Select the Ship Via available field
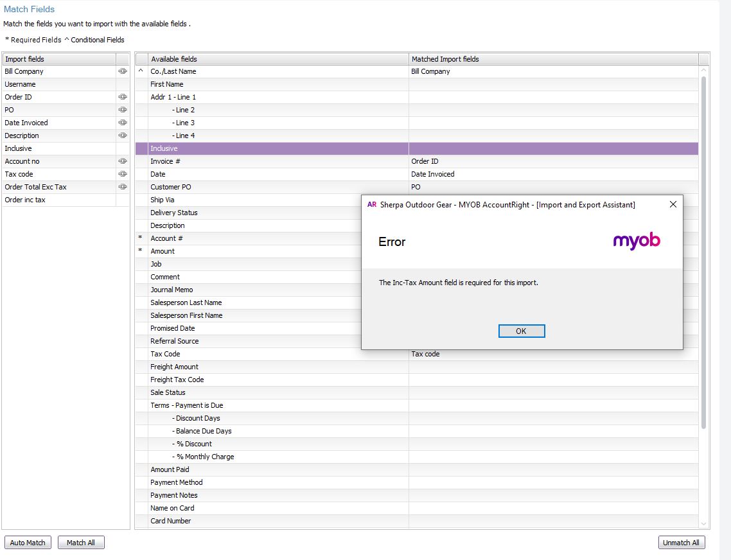The width and height of the screenshot is (731, 560). click(254, 200)
